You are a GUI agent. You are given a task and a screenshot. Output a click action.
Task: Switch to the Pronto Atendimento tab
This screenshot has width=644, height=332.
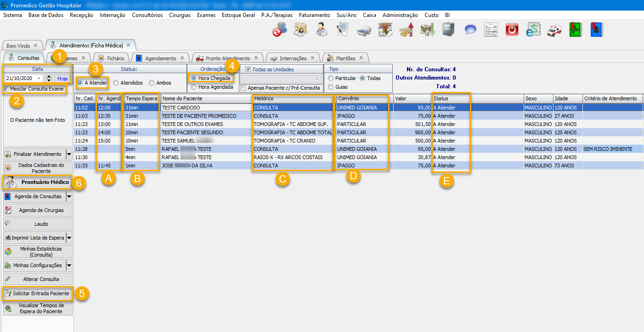tap(227, 58)
